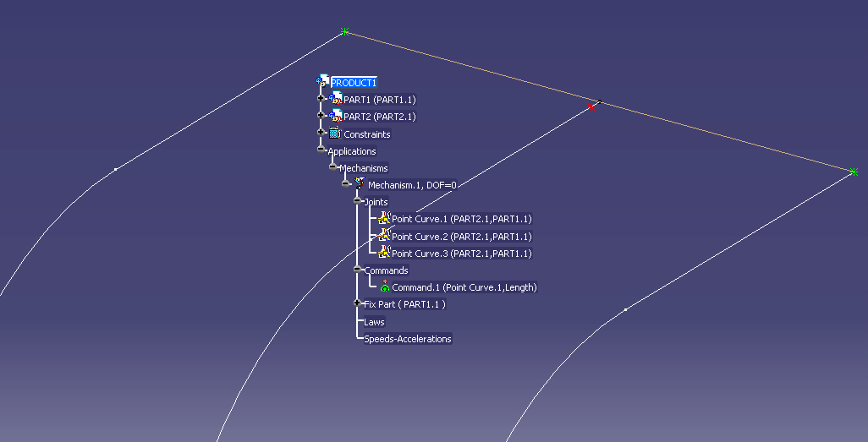Screen dimensions: 868x442
Task: Click the right green point marker
Action: [x=854, y=172]
